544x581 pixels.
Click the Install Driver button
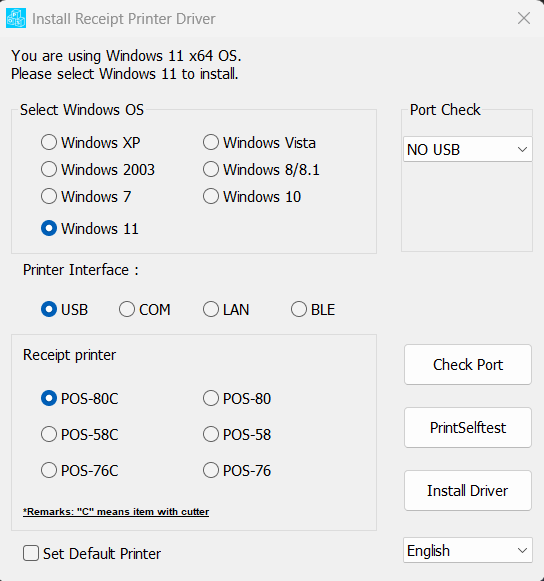(x=468, y=491)
